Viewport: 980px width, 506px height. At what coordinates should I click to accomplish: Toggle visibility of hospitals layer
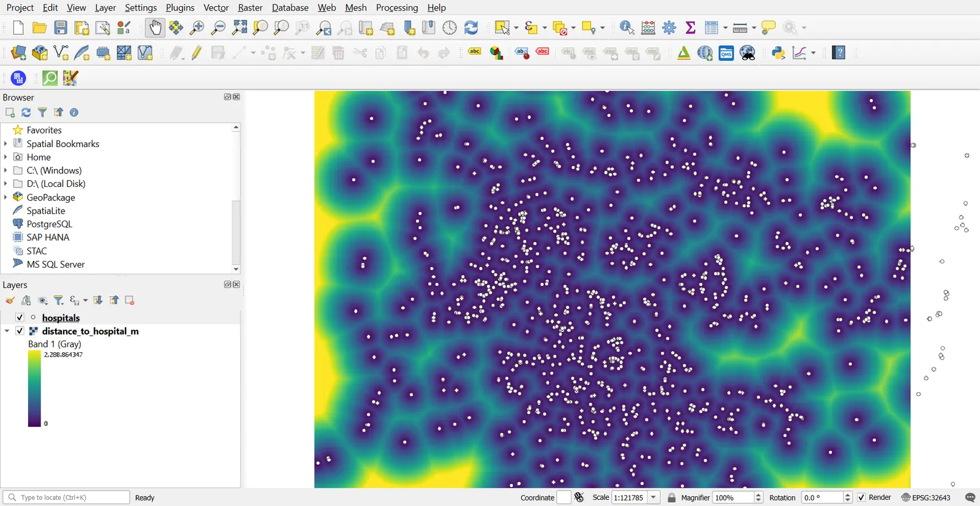click(20, 317)
